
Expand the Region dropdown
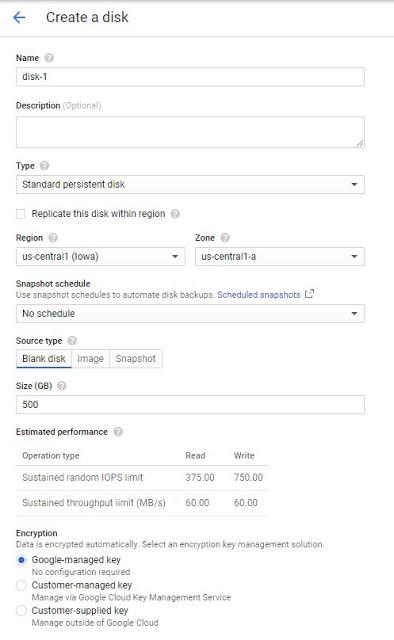[x=100, y=257]
